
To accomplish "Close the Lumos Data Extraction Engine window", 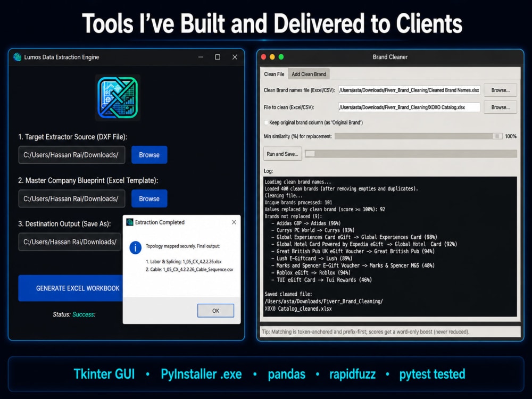I will [x=235, y=57].
